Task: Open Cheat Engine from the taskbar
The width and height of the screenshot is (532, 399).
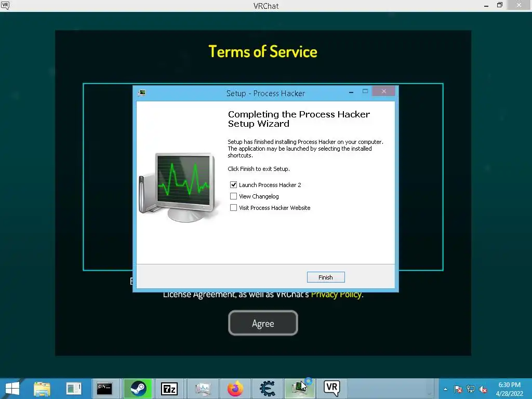Action: [x=268, y=389]
